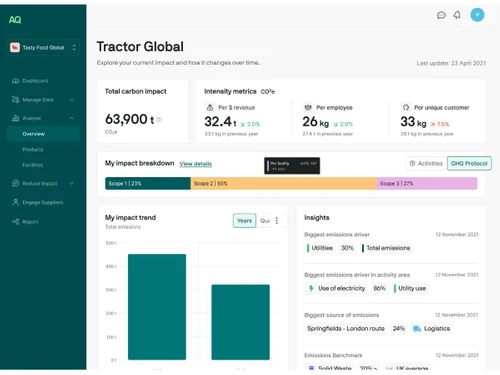Click the Emissions Benchmark heading

tap(333, 355)
